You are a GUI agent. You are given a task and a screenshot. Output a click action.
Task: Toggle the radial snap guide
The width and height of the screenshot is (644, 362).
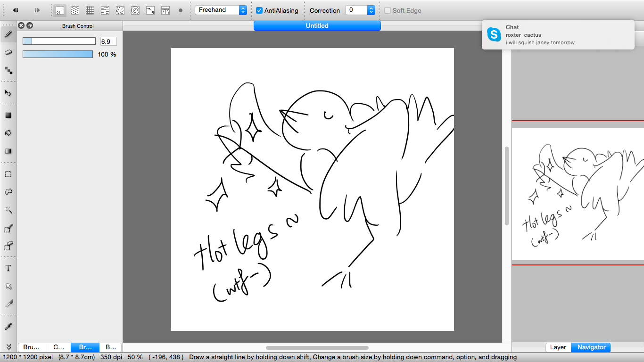tap(120, 10)
